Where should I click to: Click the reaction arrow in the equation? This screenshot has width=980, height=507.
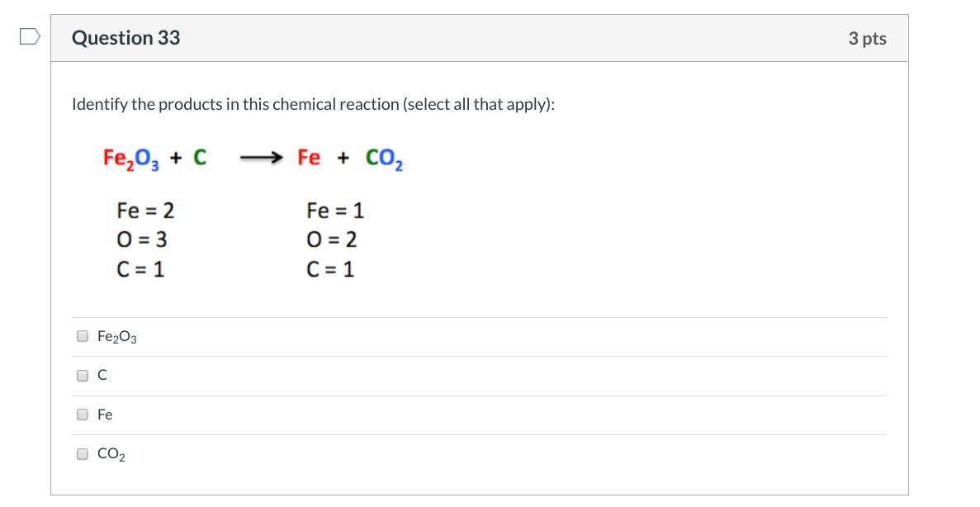coord(262,157)
